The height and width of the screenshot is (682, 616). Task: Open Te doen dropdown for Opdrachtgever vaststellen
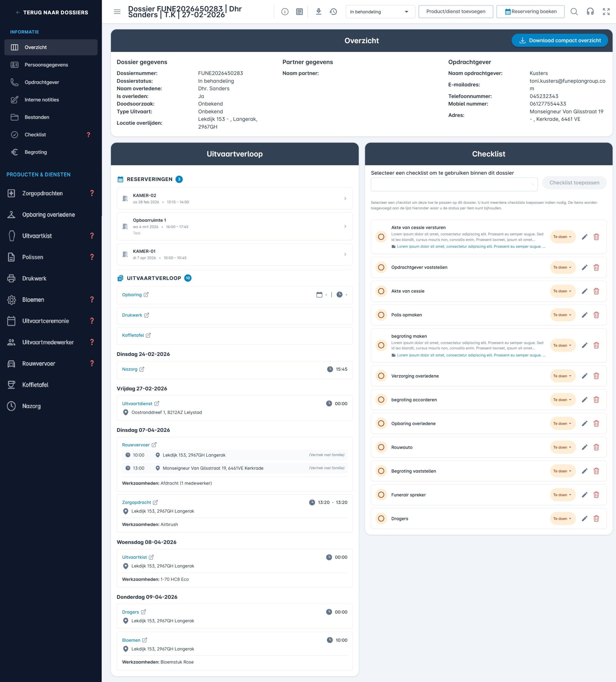[x=562, y=267]
